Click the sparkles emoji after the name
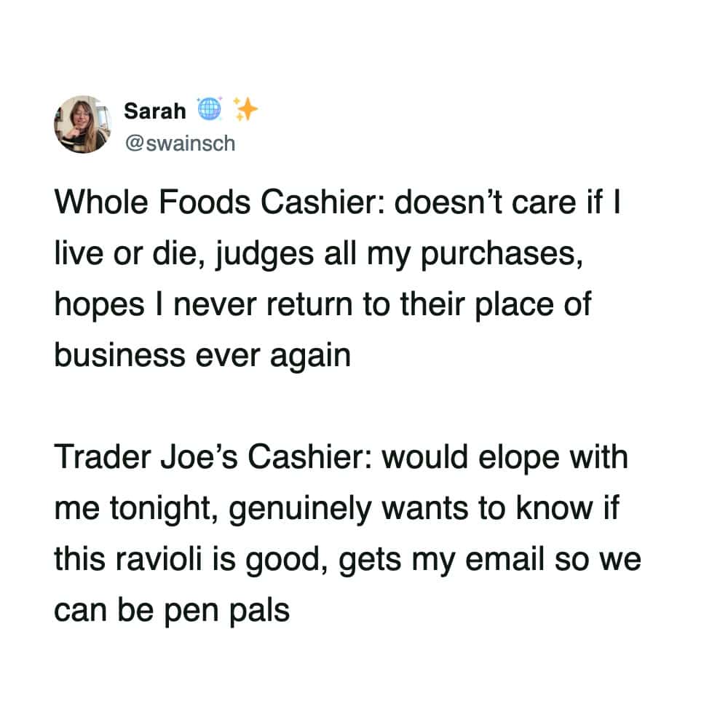 (245, 110)
